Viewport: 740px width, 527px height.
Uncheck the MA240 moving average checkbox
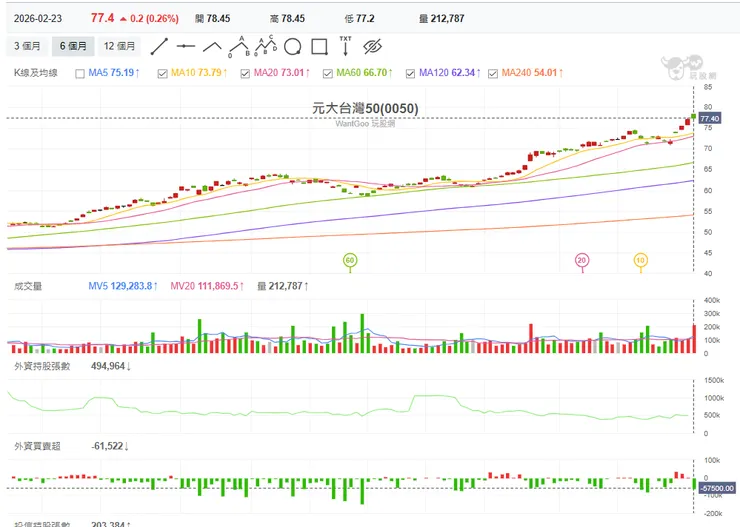(x=493, y=74)
